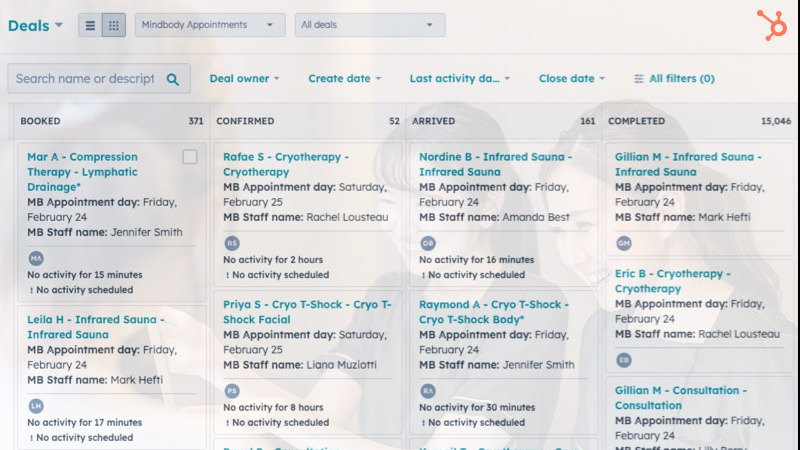The width and height of the screenshot is (800, 450).
Task: Open the Close date filter
Action: (572, 79)
